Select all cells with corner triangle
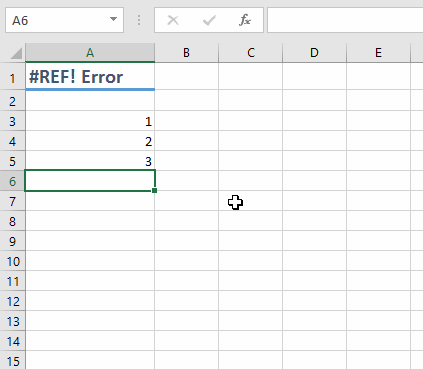Viewport: 423px width, 369px height. 16,53
